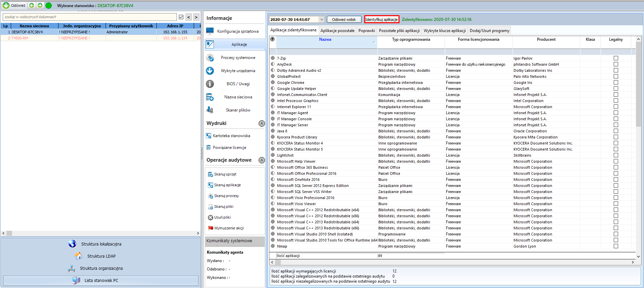Click the application grid vertical scrollbar
The height and width of the screenshot is (288, 644).
point(638,148)
